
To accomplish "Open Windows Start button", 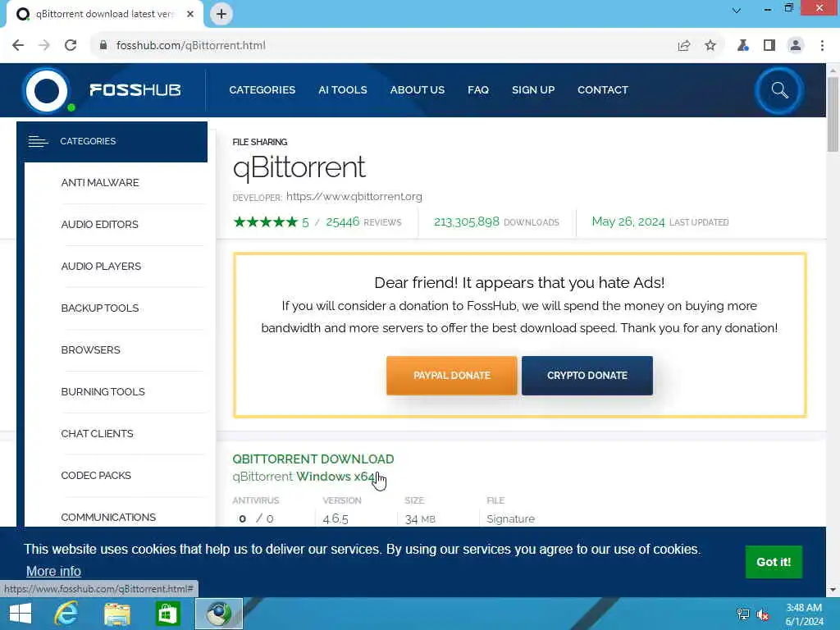I will point(21,614).
